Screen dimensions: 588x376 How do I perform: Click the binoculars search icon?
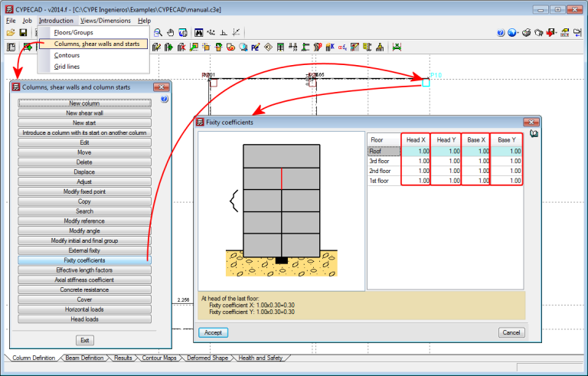(x=199, y=33)
